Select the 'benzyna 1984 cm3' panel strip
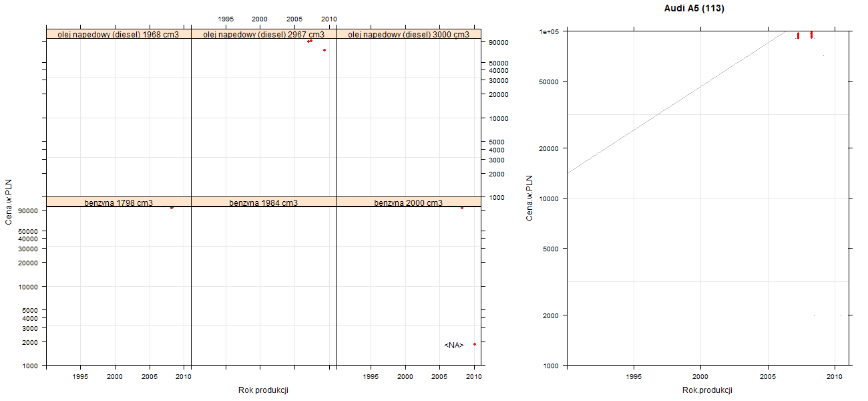 coord(264,202)
